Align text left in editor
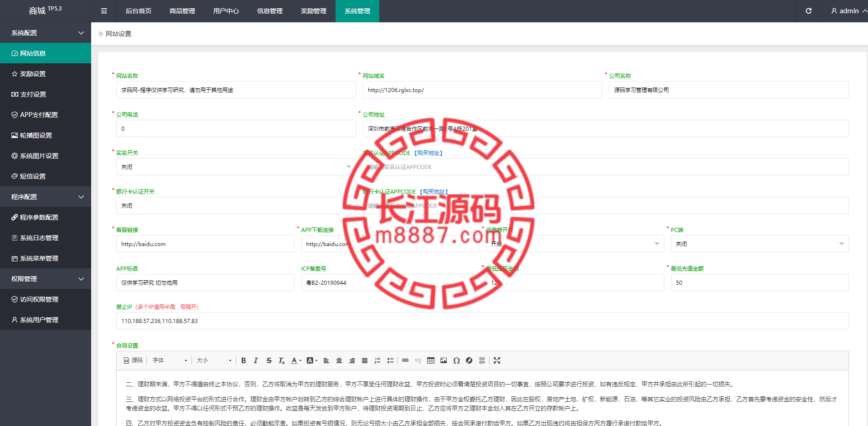The height and width of the screenshot is (426, 868). tap(326, 360)
